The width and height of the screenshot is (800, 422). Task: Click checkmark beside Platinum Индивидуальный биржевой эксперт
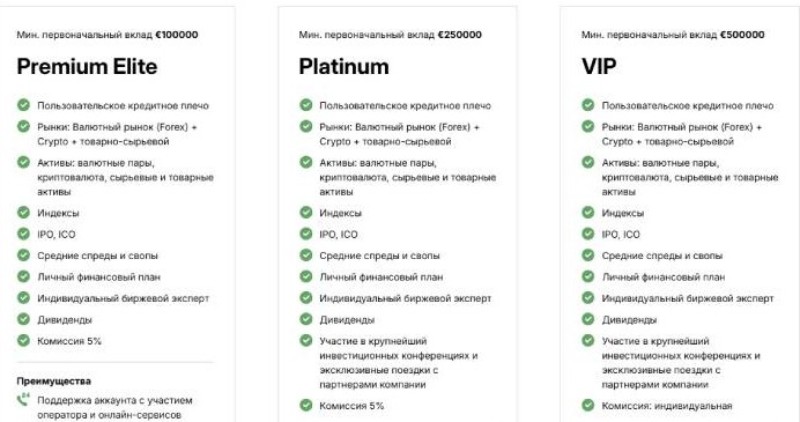[x=306, y=298]
